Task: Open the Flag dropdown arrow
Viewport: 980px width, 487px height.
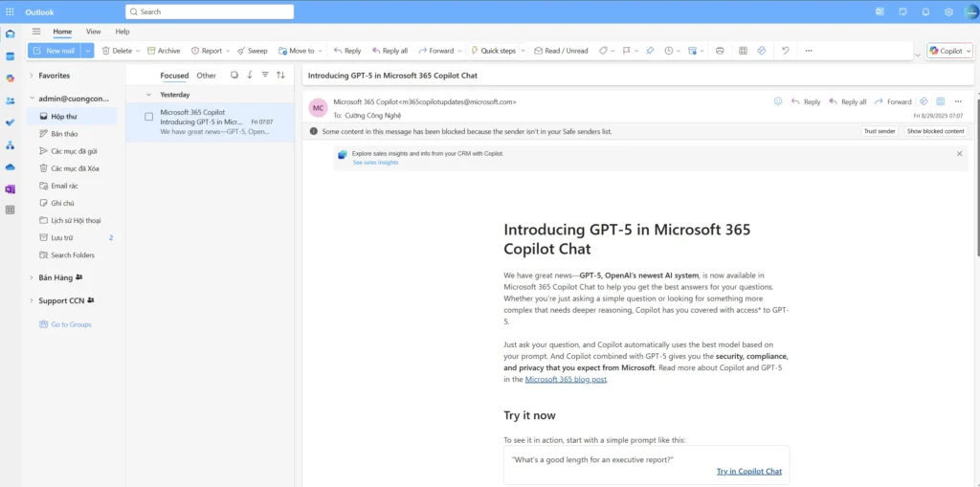Action: [636, 51]
